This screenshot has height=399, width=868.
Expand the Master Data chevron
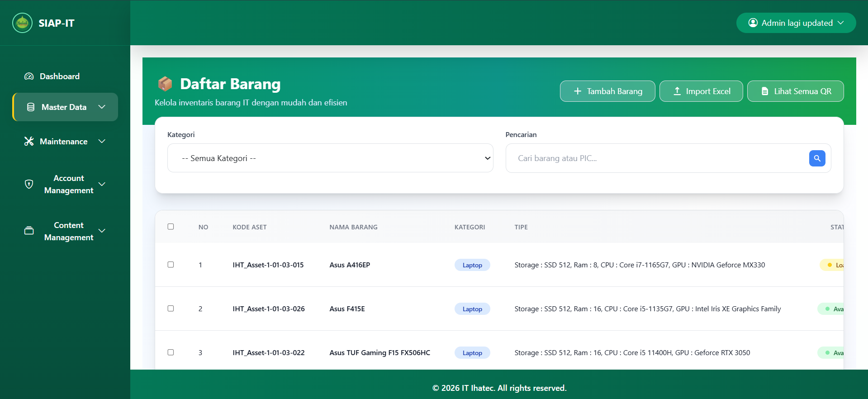click(x=102, y=107)
